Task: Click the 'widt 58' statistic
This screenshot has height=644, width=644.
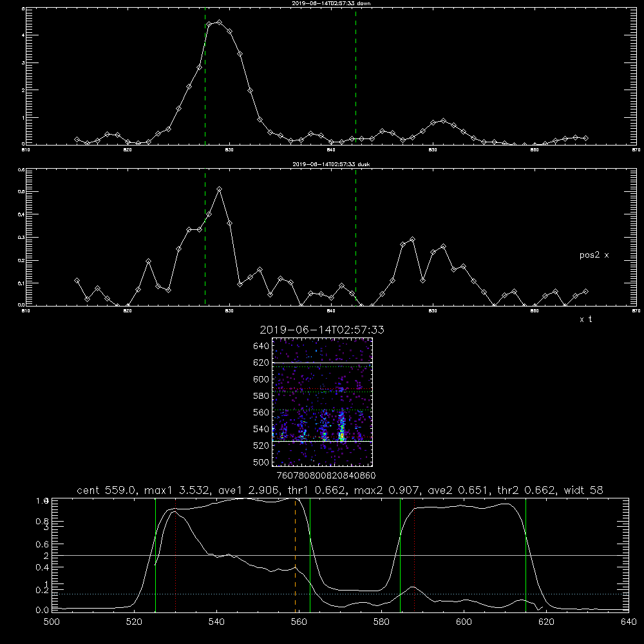Action: [x=583, y=490]
